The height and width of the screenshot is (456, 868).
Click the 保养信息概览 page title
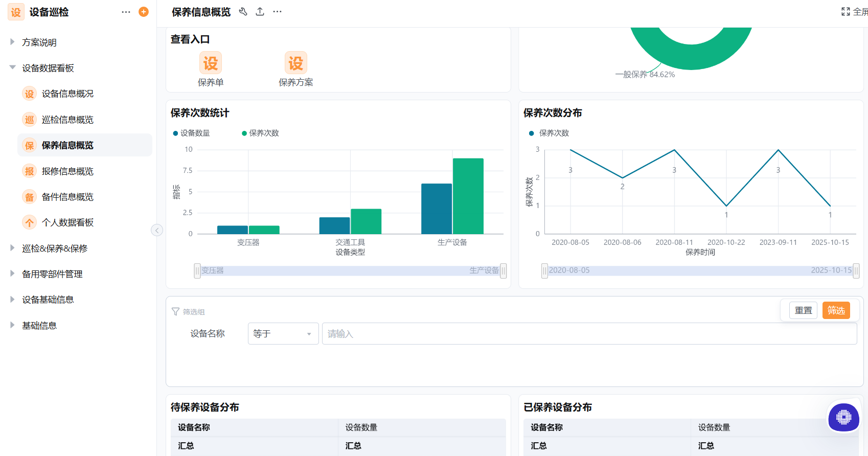tap(201, 12)
